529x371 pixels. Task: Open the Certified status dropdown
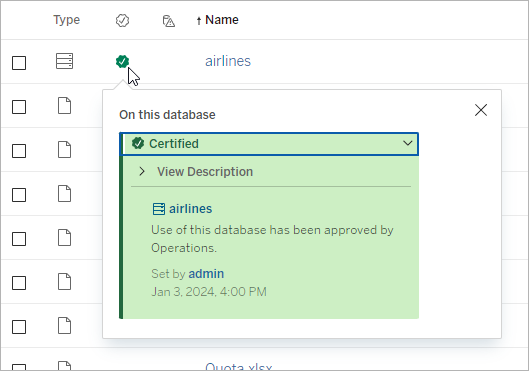[x=269, y=144]
